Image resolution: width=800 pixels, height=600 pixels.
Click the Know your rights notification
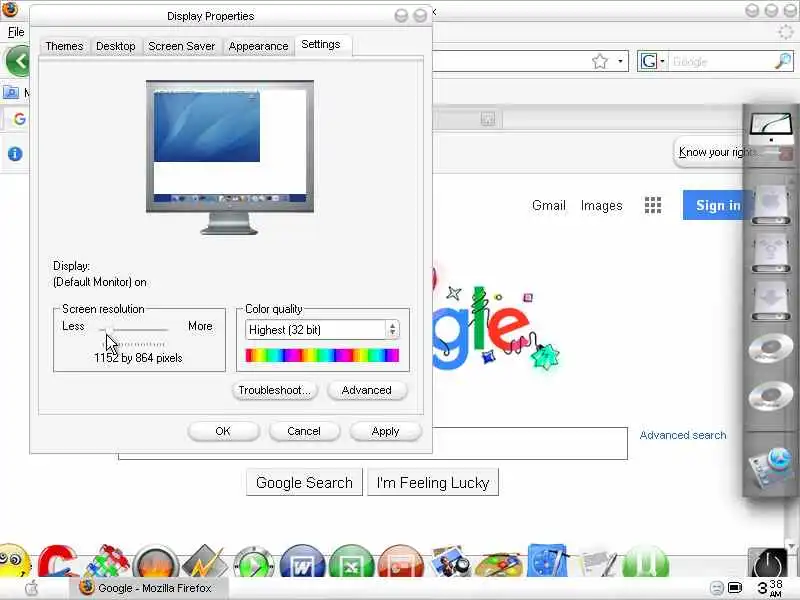(x=716, y=152)
